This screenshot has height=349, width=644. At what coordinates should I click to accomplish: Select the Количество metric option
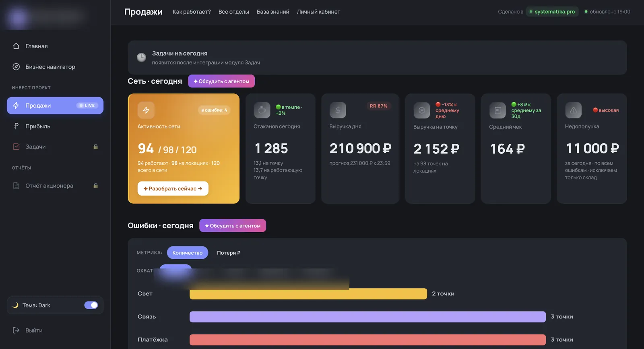[188, 253]
